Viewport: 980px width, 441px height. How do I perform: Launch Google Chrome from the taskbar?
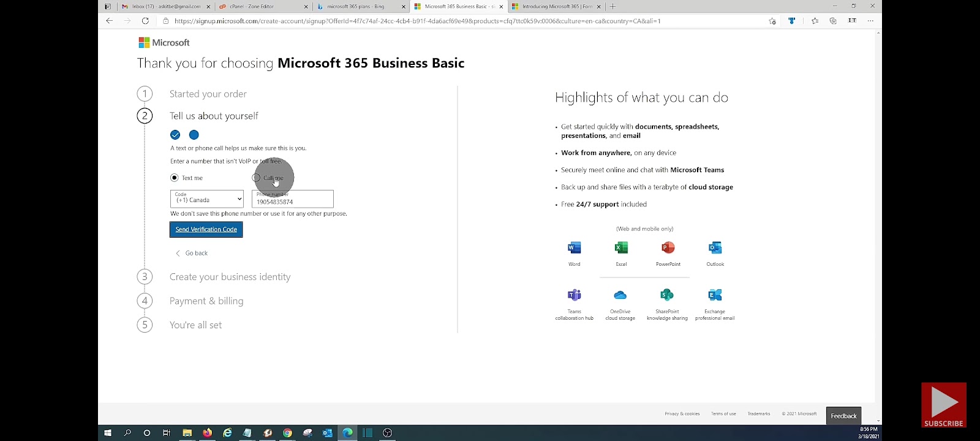[287, 433]
